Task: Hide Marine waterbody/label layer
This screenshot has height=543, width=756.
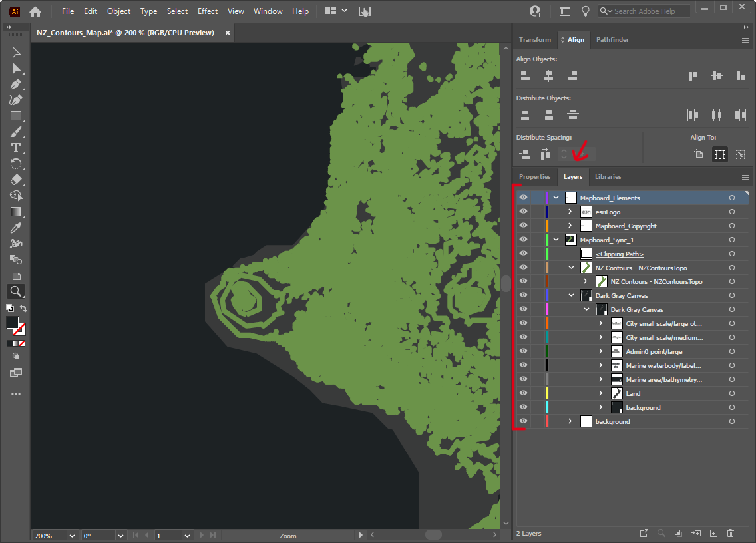Action: point(523,365)
